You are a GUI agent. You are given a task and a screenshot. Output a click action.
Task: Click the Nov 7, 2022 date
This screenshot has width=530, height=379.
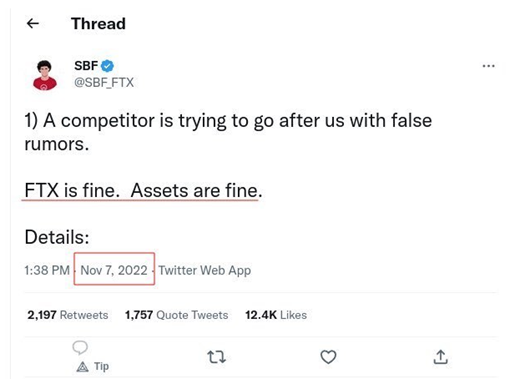tap(114, 270)
